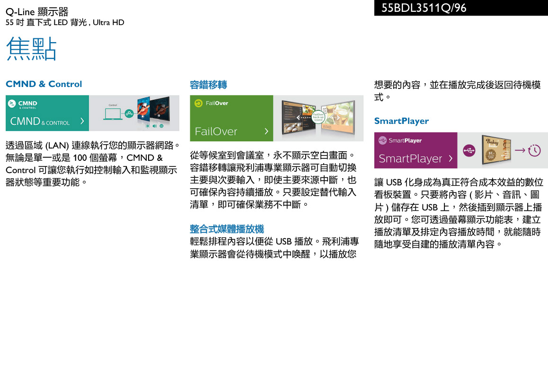Click the purple USB circle icon
The height and width of the screenshot is (392, 548).
(469, 151)
